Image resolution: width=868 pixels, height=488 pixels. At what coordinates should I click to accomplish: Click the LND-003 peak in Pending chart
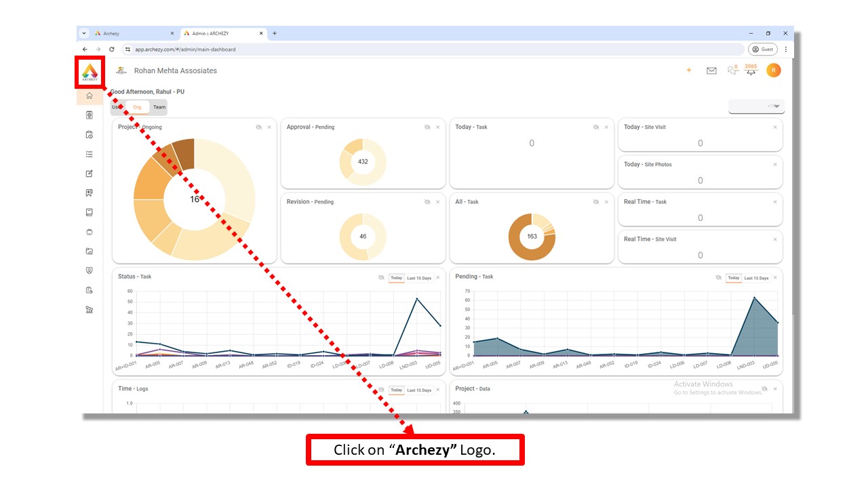tap(754, 298)
